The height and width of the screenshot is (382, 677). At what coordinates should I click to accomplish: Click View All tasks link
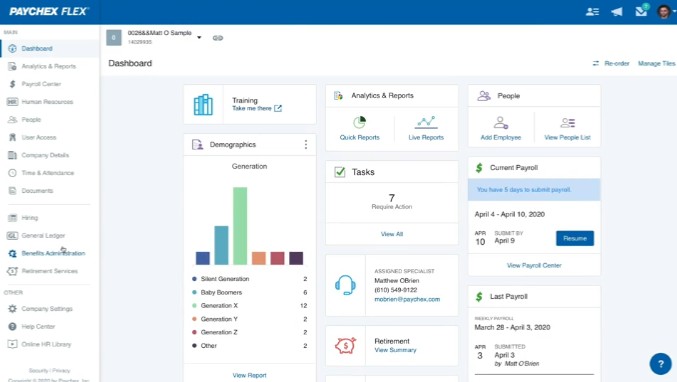[392, 234]
